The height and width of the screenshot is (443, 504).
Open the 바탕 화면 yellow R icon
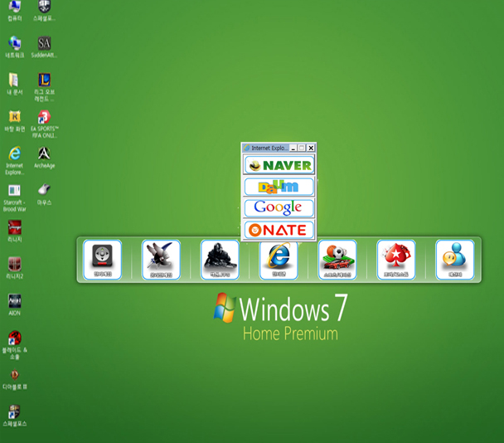click(14, 121)
